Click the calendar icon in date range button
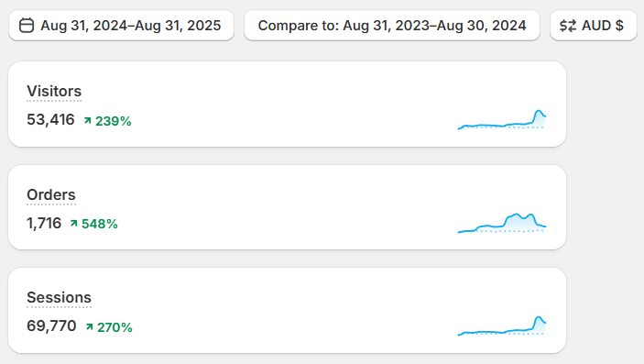Viewport: 644px width, 364px height. [27, 26]
